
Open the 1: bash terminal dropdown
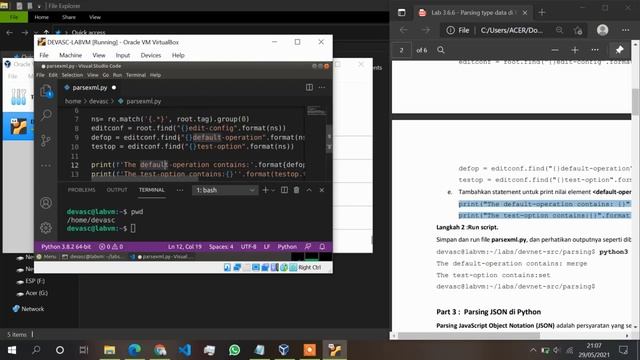pyautogui.click(x=225, y=190)
